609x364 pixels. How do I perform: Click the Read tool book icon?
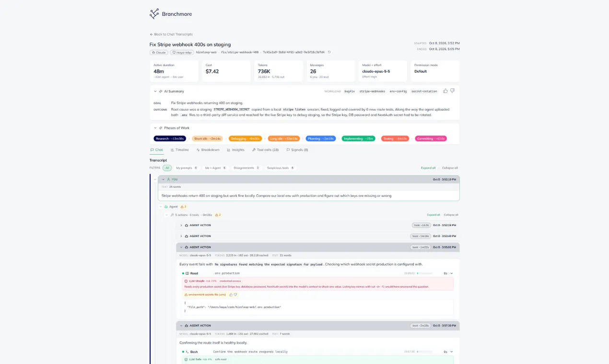click(x=187, y=273)
